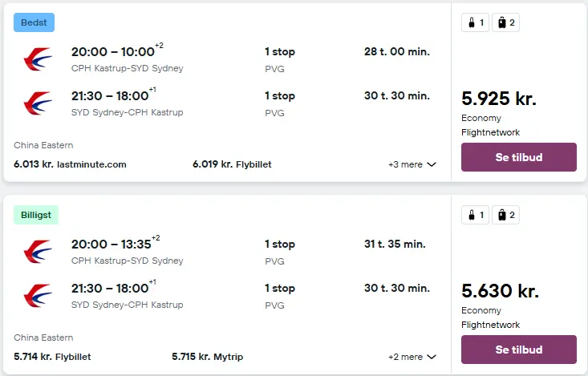Image resolution: width=588 pixels, height=376 pixels.
Task: Open the 5.715 kr. Mytrip offer
Action: (208, 357)
